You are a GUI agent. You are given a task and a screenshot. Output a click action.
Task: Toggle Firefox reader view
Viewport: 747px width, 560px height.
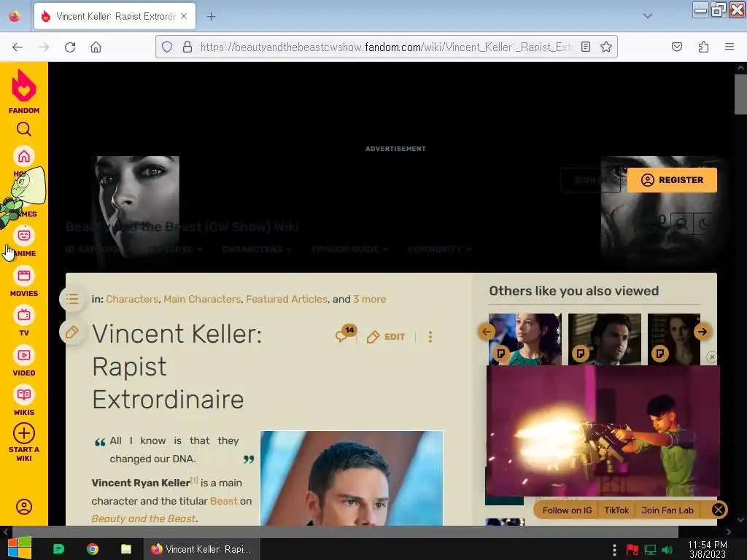pos(586,47)
